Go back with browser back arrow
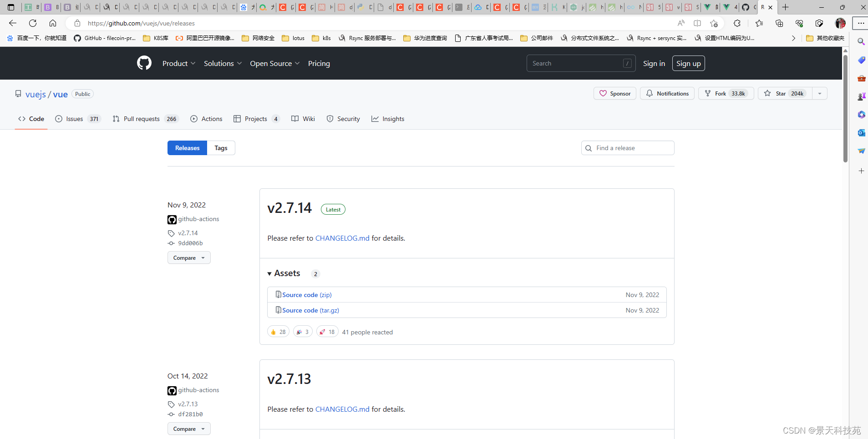This screenshot has height=439, width=868. coord(13,23)
